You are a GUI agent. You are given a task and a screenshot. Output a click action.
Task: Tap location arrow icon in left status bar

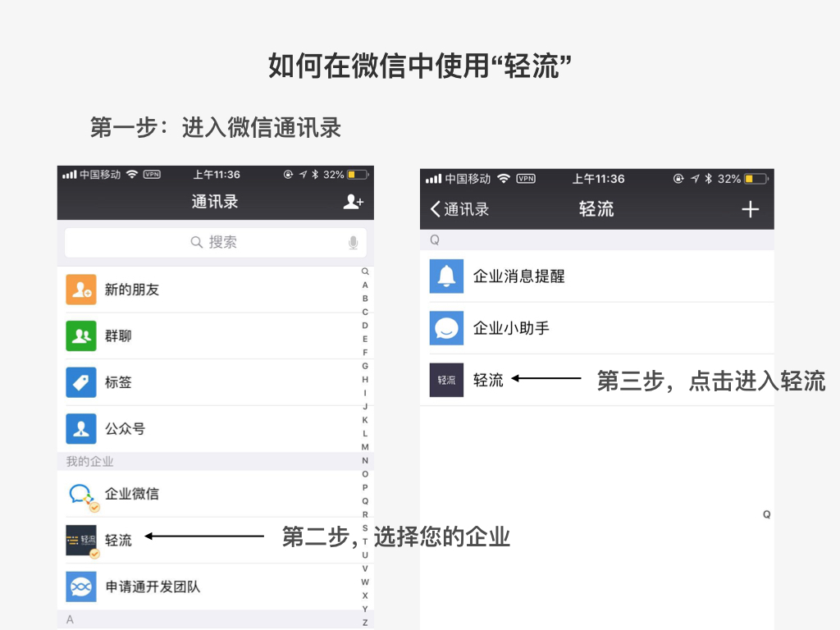304,174
